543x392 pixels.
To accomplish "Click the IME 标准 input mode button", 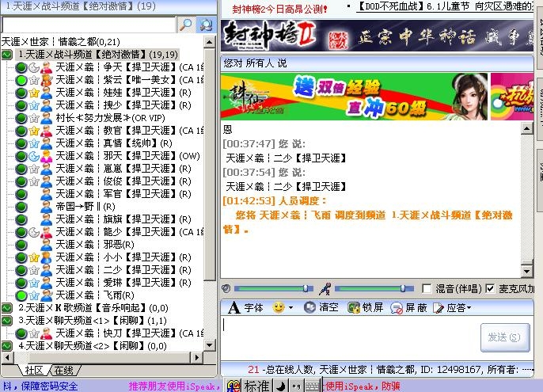I will click(x=256, y=386).
